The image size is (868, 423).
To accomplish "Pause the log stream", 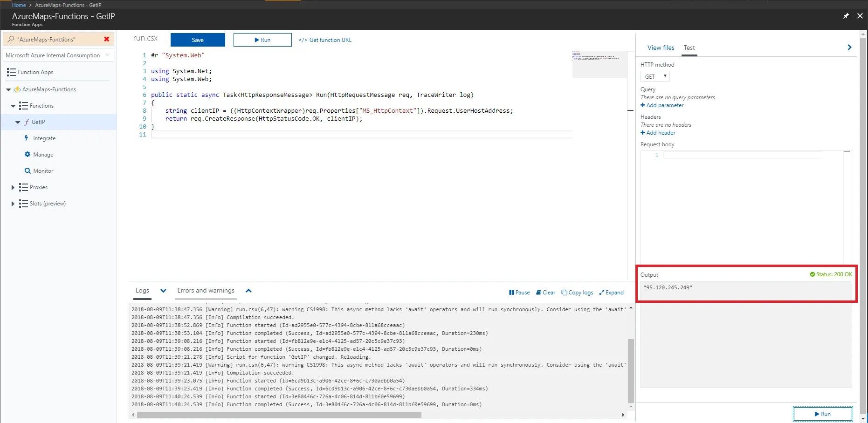I will point(519,293).
